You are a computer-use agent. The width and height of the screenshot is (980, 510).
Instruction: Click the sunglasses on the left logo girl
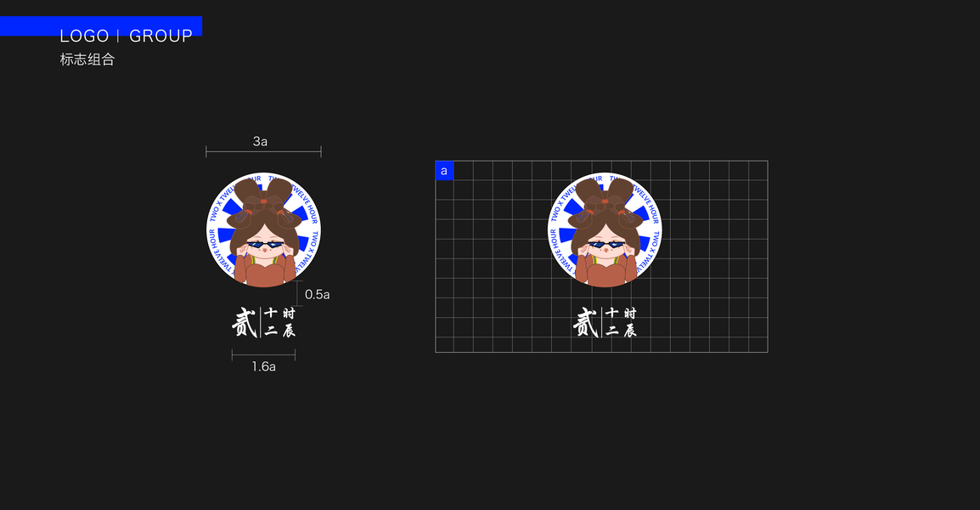pyautogui.click(x=265, y=245)
